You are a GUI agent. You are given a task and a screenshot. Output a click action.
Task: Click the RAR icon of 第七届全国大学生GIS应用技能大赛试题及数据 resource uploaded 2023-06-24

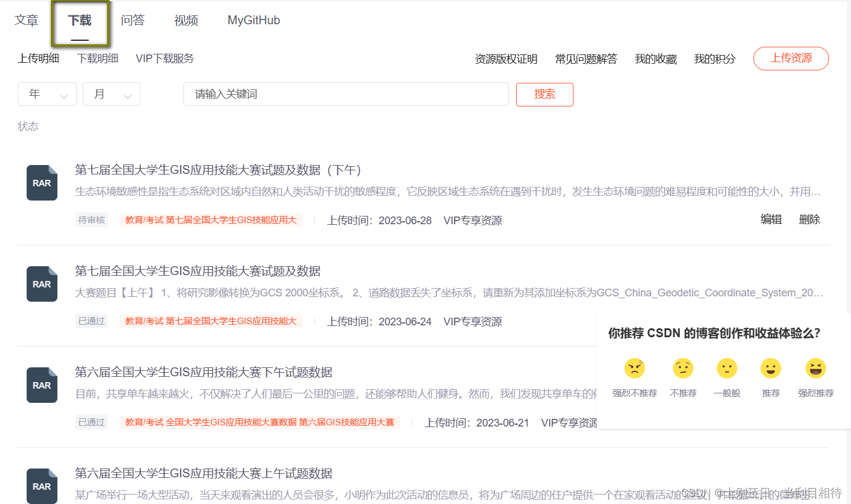(x=42, y=284)
